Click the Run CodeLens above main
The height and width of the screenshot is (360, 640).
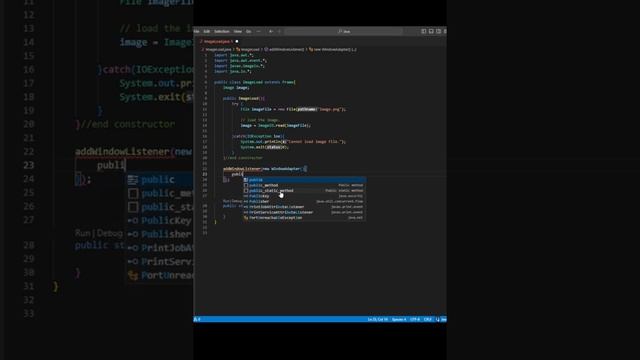(226, 201)
